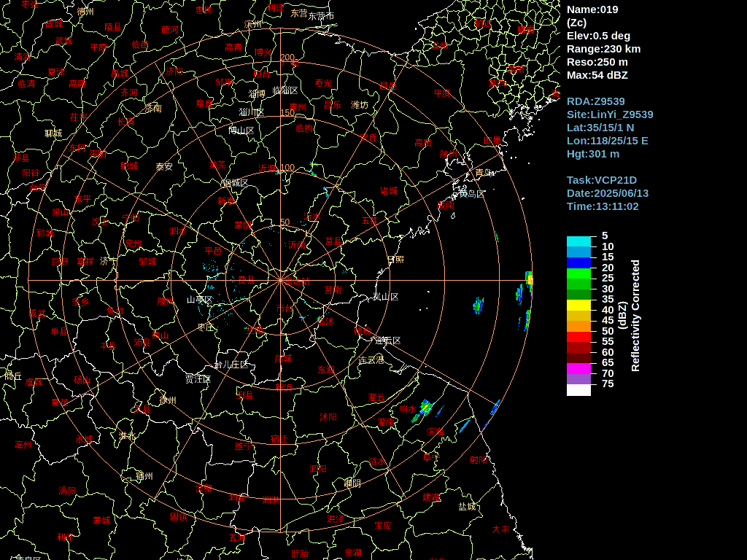Click the 射阳 county label
The width and height of the screenshot is (747, 560).
pos(479,459)
